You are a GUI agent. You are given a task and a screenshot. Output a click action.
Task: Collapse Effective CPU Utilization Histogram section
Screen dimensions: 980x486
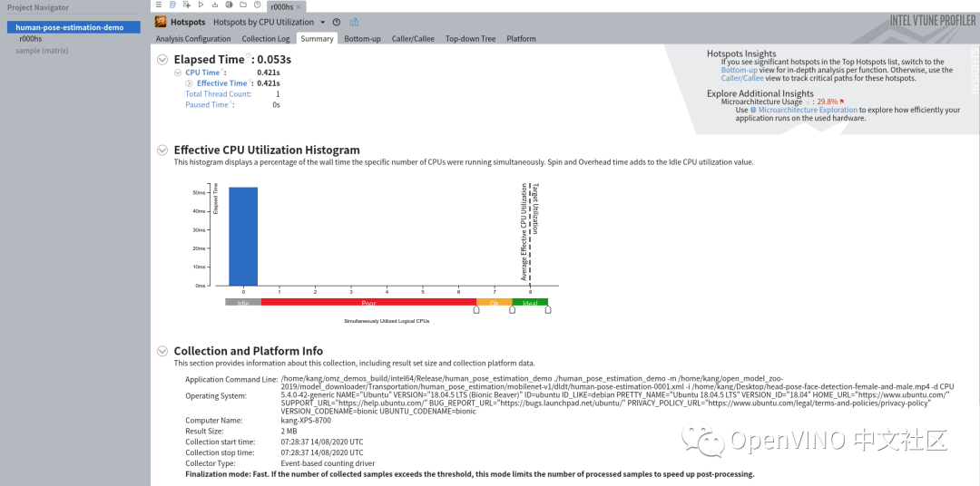[x=162, y=150]
